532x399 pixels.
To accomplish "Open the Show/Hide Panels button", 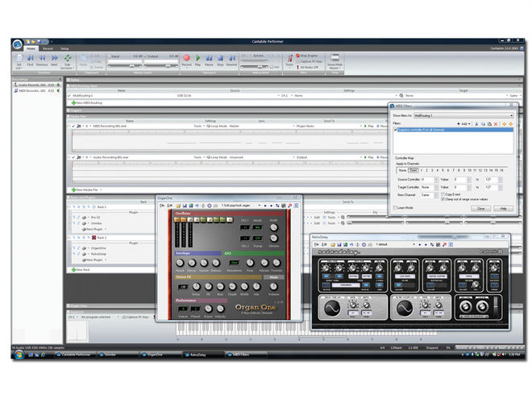I will (x=335, y=61).
